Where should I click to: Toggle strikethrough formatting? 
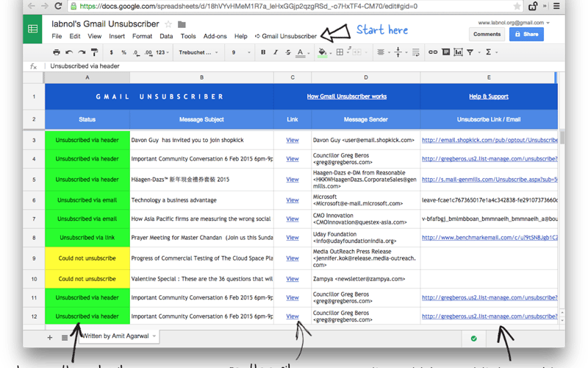(287, 52)
